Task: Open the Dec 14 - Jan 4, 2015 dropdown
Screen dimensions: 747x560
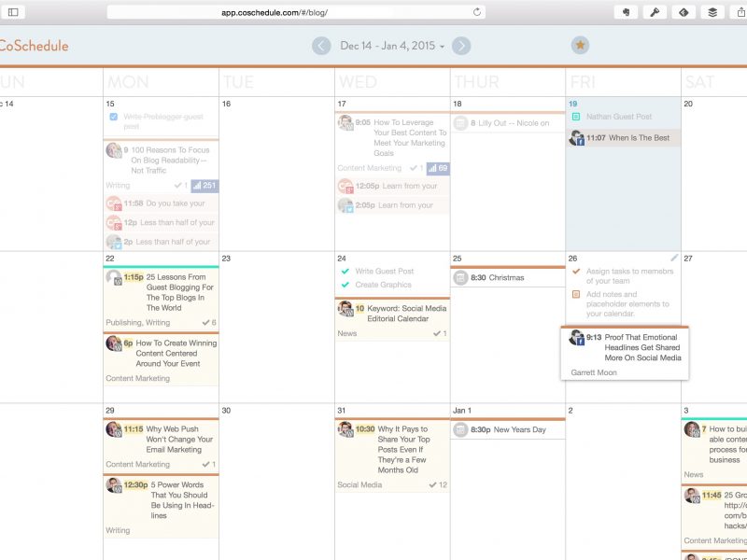Action: pos(392,46)
